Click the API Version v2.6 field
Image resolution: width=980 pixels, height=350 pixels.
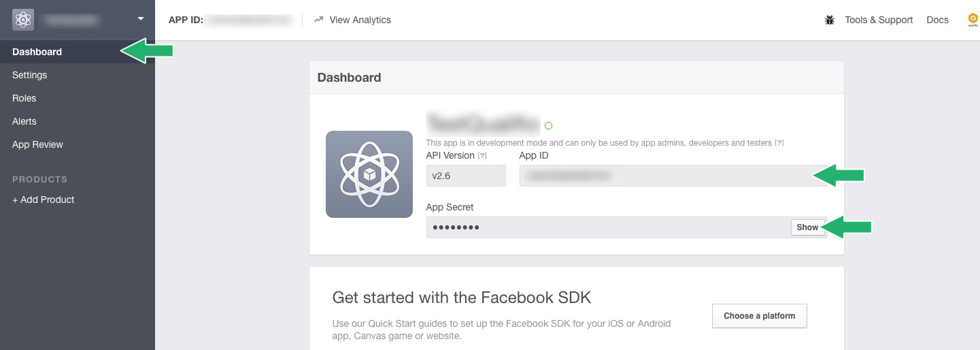click(x=466, y=176)
